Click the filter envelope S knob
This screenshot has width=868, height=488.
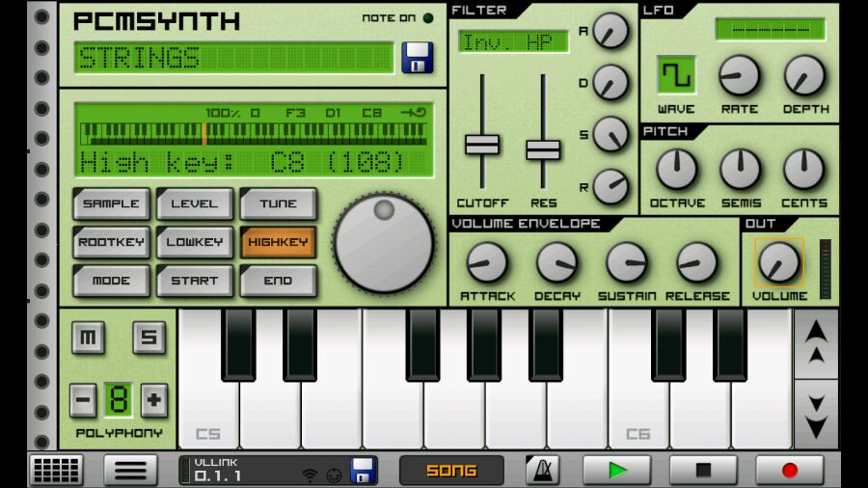610,134
